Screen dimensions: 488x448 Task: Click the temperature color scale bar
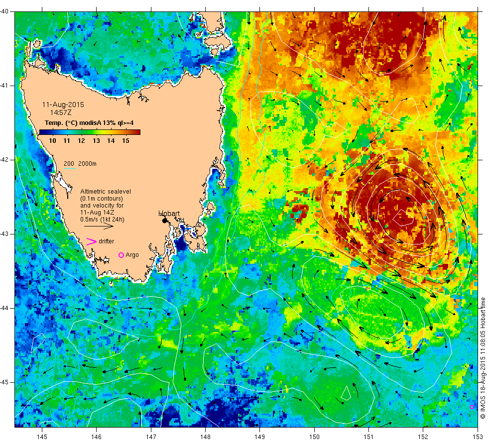tap(90, 132)
